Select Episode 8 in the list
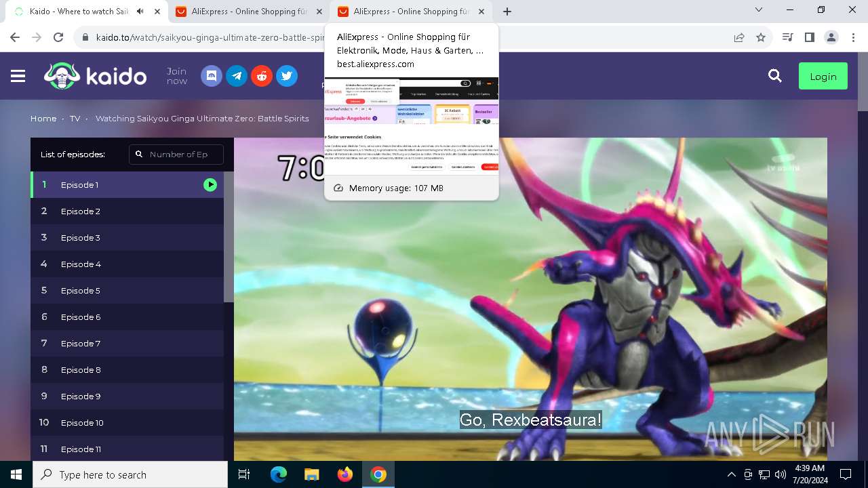The image size is (868, 488). point(127,369)
